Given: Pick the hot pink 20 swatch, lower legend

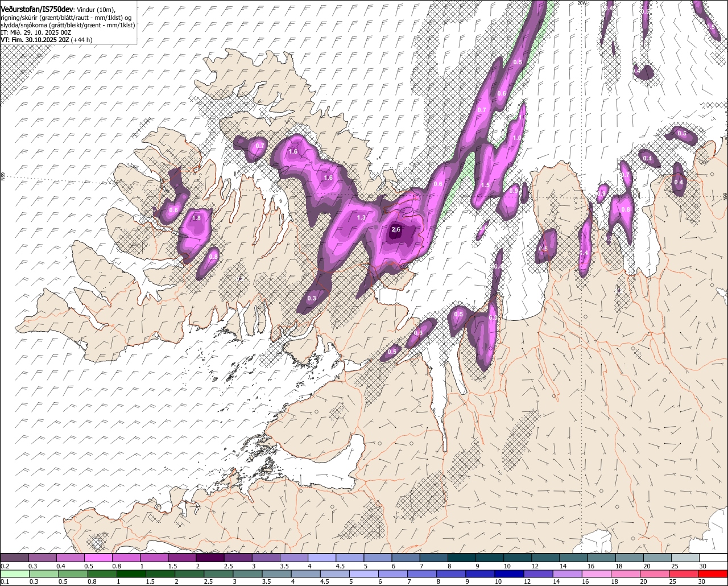Looking at the screenshot, I should [655, 573].
